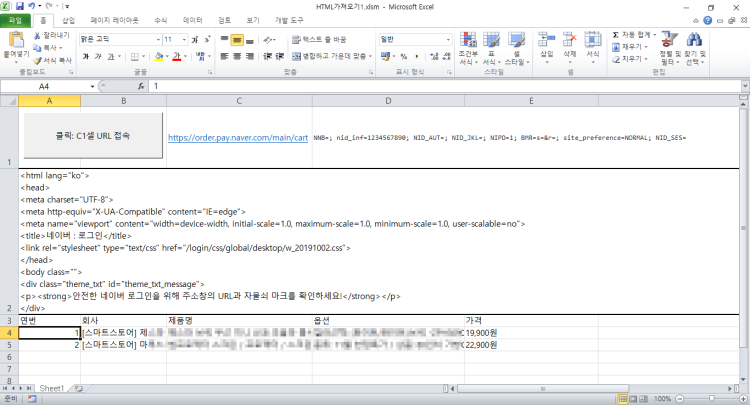
Task: Decrease font size with the small 가 icon
Action: [207, 40]
